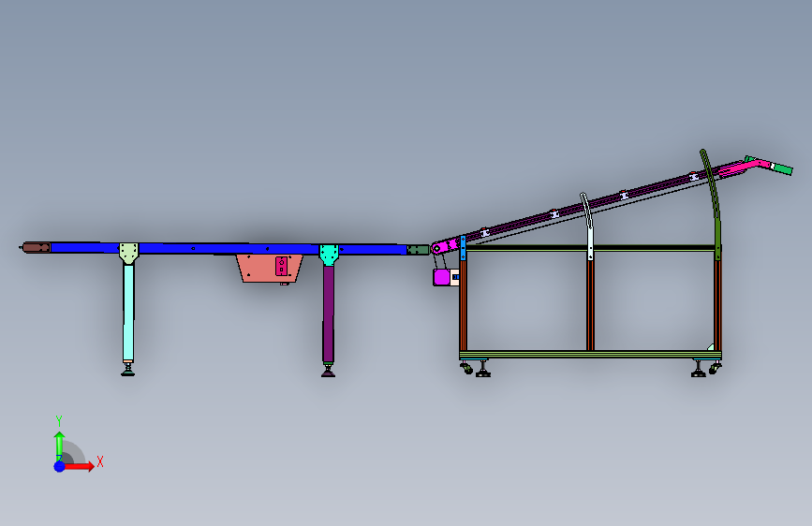Select the orange middle post of the cart frame
Image resolution: width=812 pixels, height=526 pixels.
tap(590, 305)
